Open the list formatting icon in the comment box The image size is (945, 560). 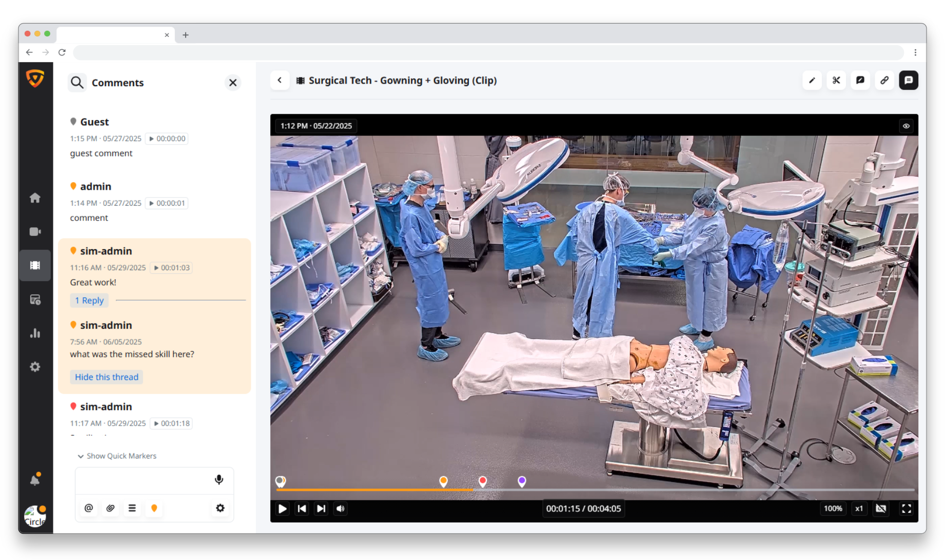132,508
